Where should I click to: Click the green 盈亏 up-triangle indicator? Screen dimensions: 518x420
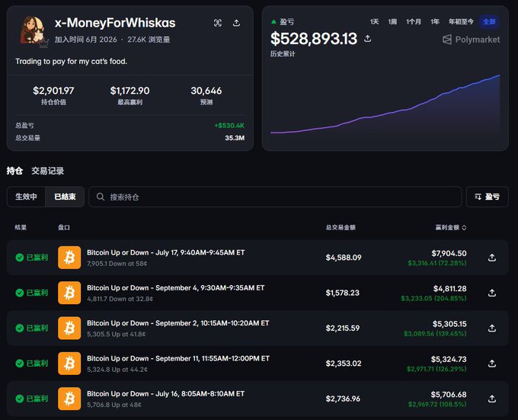click(x=273, y=22)
